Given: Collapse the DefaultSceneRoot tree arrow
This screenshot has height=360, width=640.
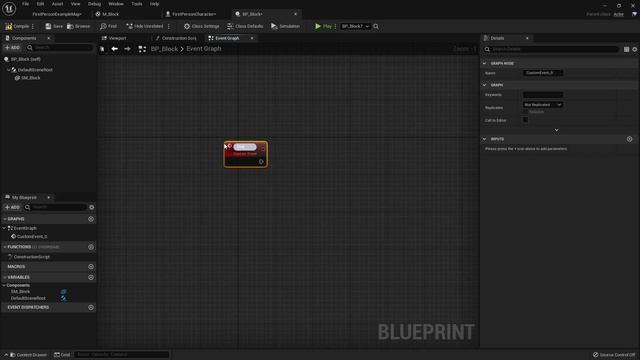Looking at the screenshot, I should 8,70.
